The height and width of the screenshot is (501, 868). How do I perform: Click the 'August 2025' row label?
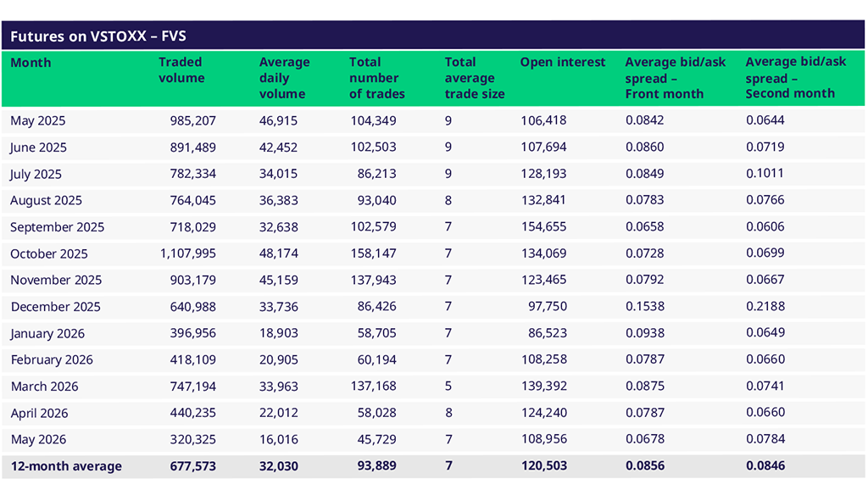tap(46, 200)
